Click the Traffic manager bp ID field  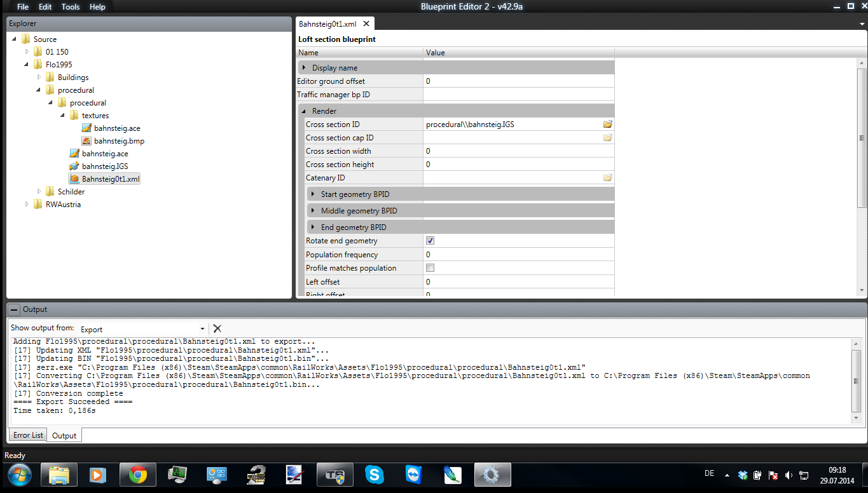tap(519, 95)
